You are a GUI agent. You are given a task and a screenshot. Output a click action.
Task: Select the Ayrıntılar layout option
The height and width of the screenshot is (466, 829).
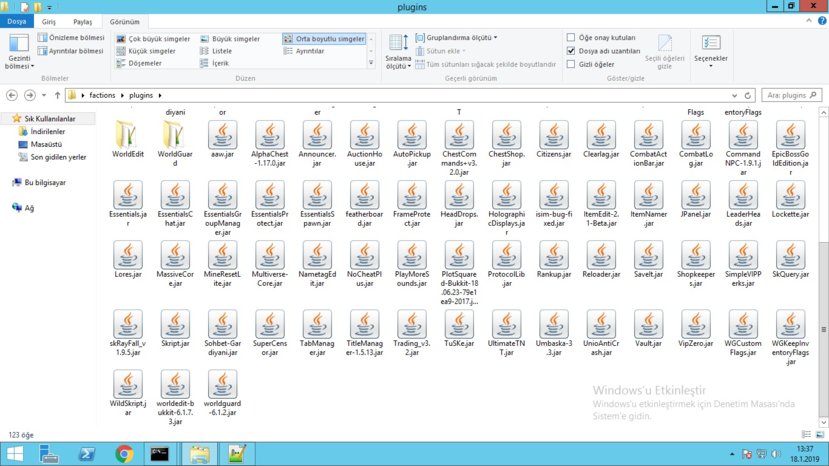tap(304, 51)
